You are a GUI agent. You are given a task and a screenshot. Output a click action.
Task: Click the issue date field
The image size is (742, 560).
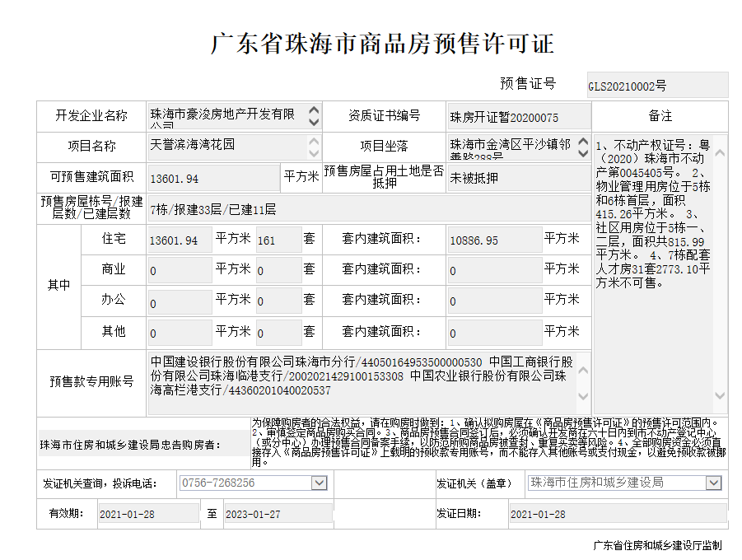[617, 514]
